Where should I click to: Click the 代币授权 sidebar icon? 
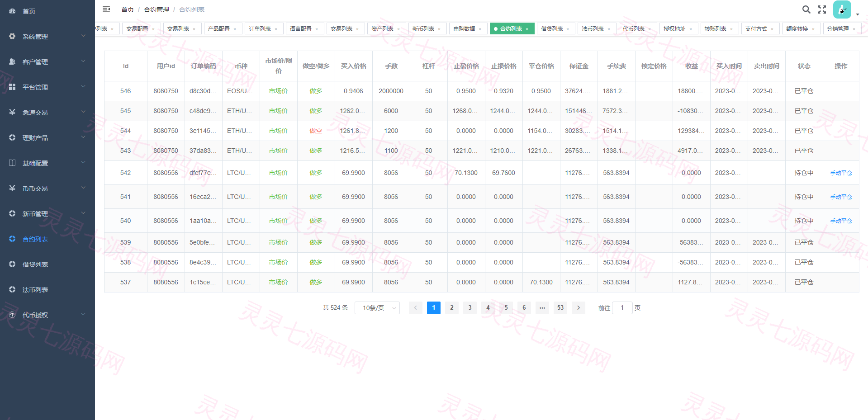(x=12, y=315)
